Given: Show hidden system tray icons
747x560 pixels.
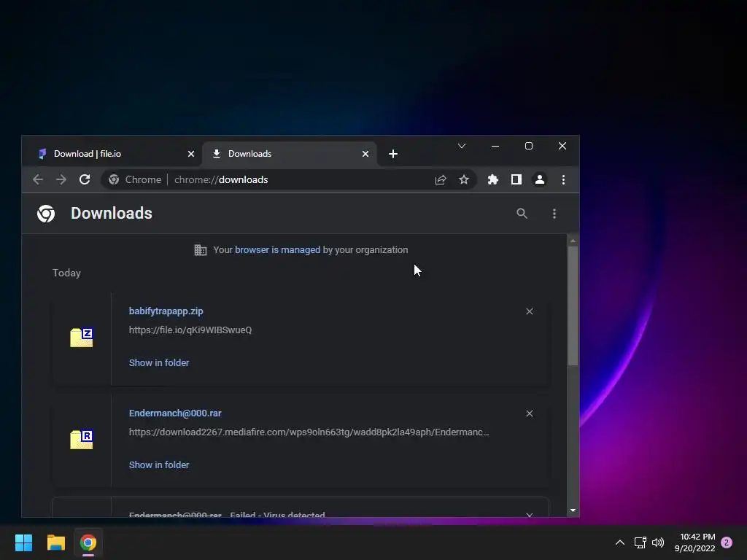Looking at the screenshot, I should click(x=620, y=542).
